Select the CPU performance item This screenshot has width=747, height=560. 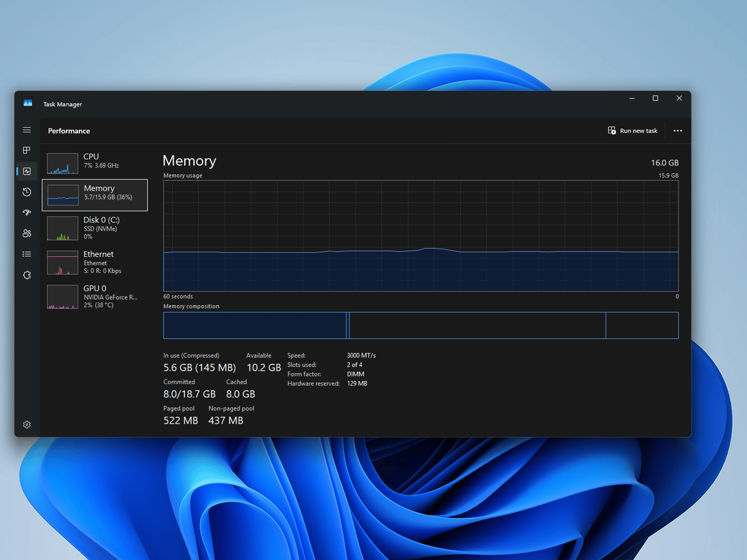(95, 163)
